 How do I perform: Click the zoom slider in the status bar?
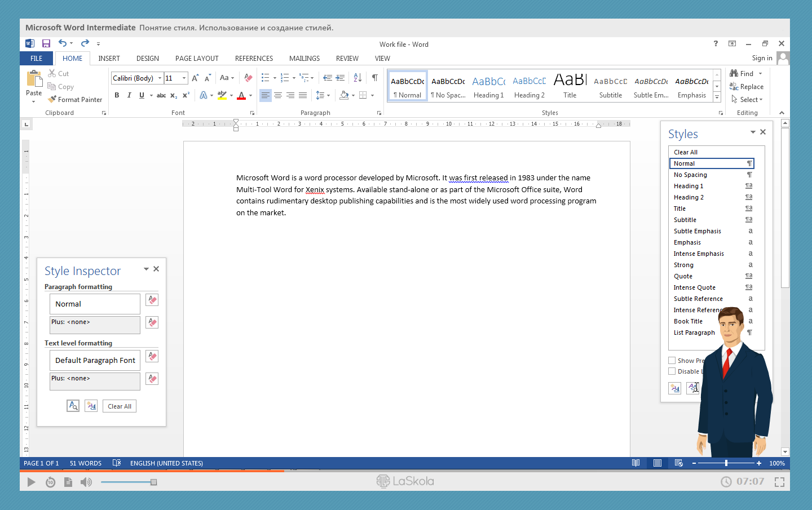point(726,463)
